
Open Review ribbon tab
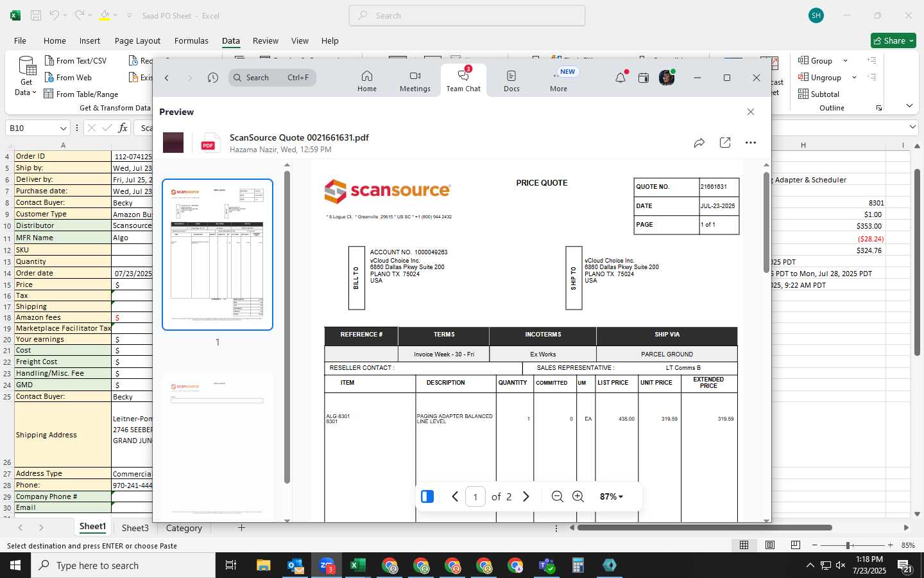click(266, 40)
